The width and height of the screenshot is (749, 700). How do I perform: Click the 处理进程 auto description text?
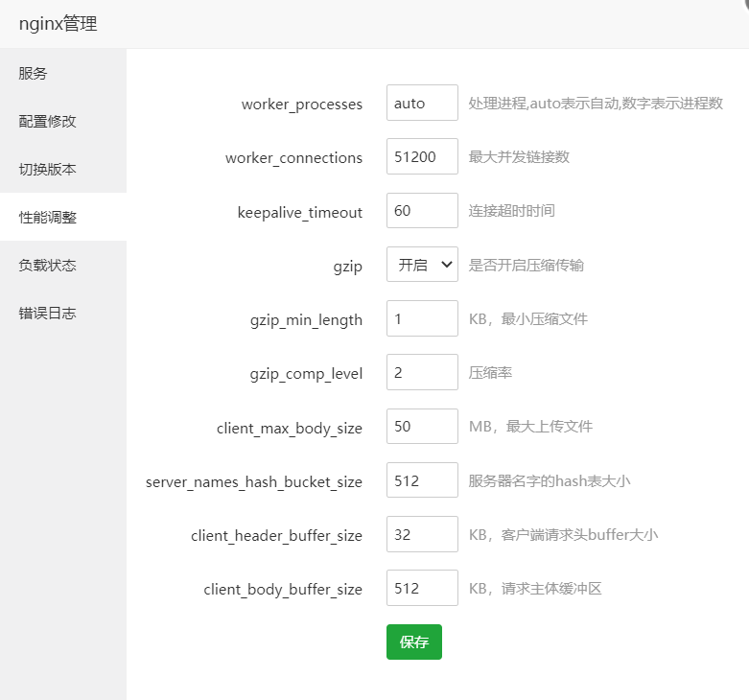click(x=596, y=104)
